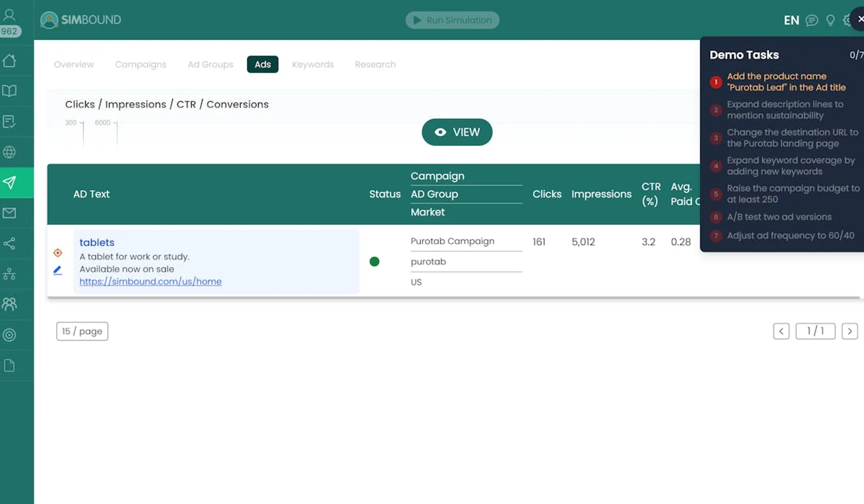
Task: Switch language via EN selector
Action: click(791, 20)
